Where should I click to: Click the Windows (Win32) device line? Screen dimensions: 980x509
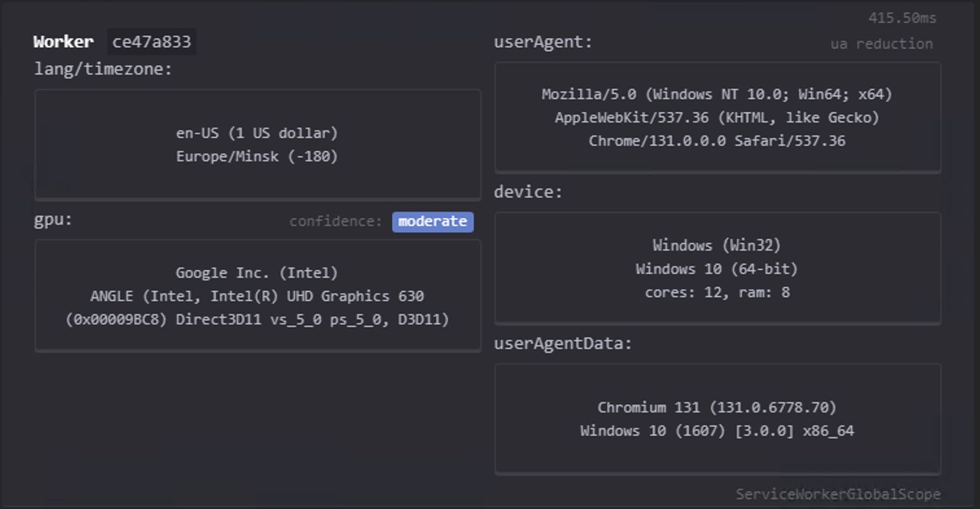click(x=717, y=245)
